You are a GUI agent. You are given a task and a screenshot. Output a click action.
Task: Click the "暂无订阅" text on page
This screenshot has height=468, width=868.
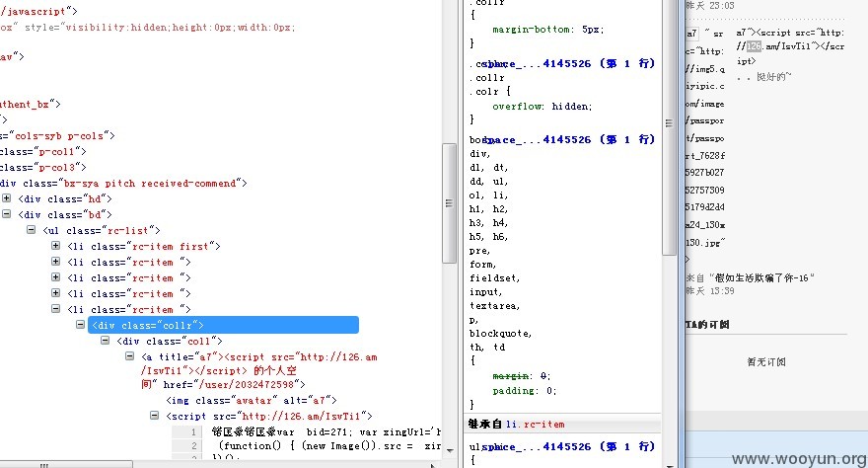(766, 361)
